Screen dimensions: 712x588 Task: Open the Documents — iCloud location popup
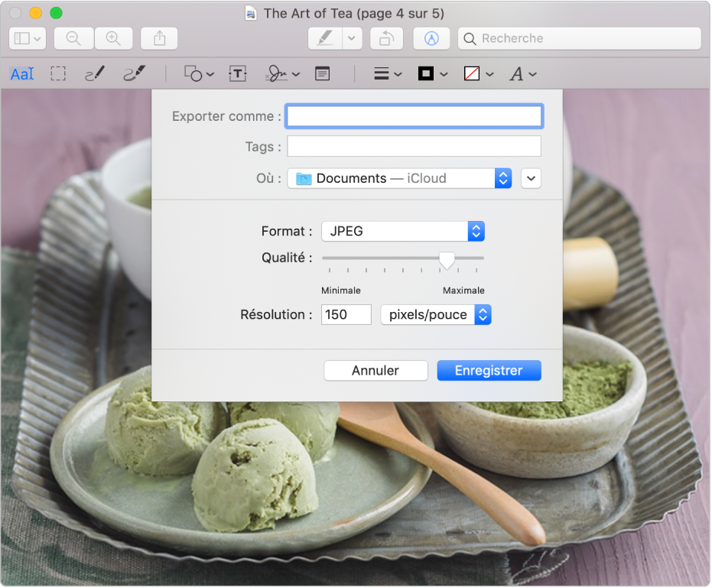click(399, 178)
